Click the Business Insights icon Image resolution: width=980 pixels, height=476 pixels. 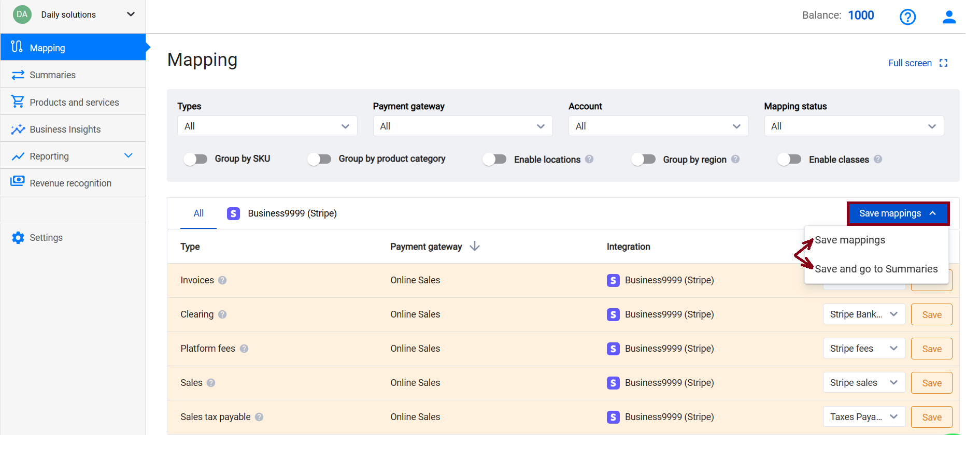point(18,129)
